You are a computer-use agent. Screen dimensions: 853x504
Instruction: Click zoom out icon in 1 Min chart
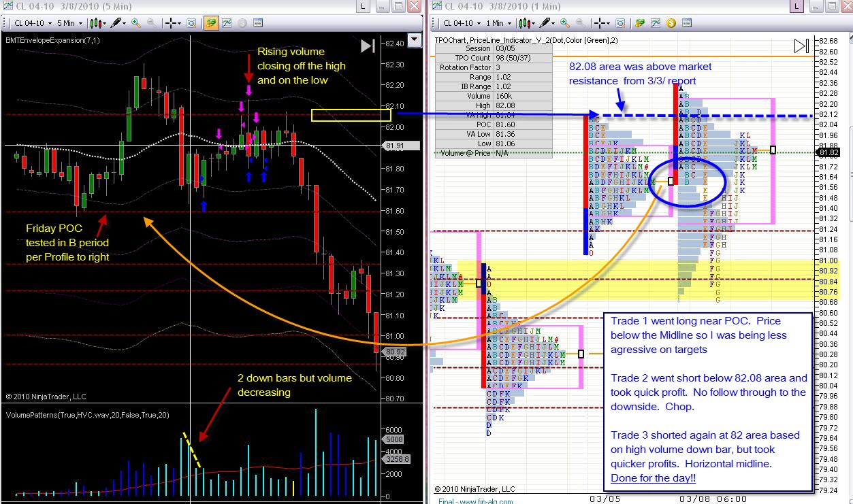tap(580, 23)
